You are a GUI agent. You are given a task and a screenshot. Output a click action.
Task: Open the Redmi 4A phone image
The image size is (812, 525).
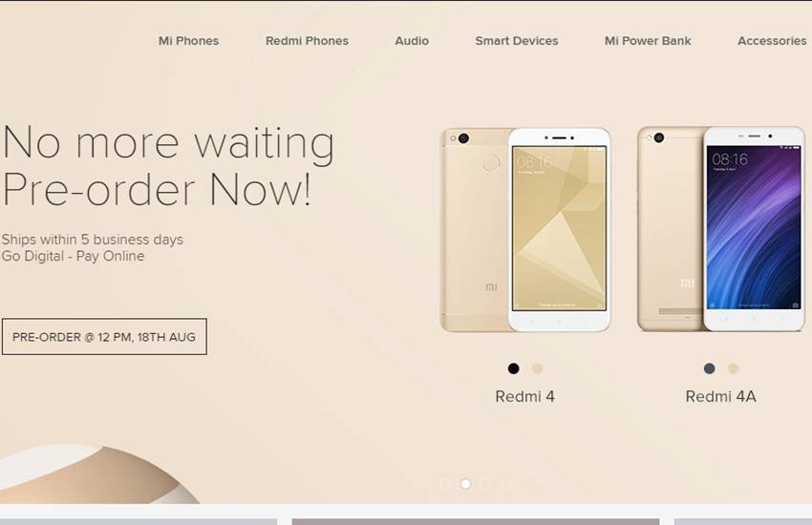(x=721, y=229)
